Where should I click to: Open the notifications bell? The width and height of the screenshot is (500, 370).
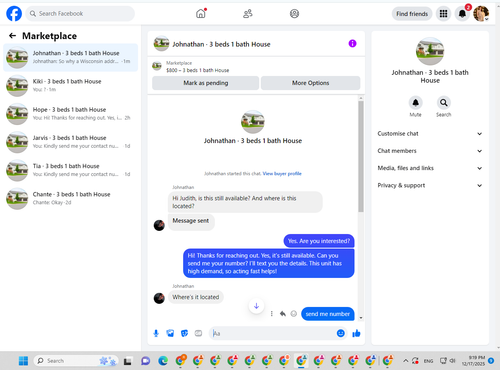[x=462, y=14]
